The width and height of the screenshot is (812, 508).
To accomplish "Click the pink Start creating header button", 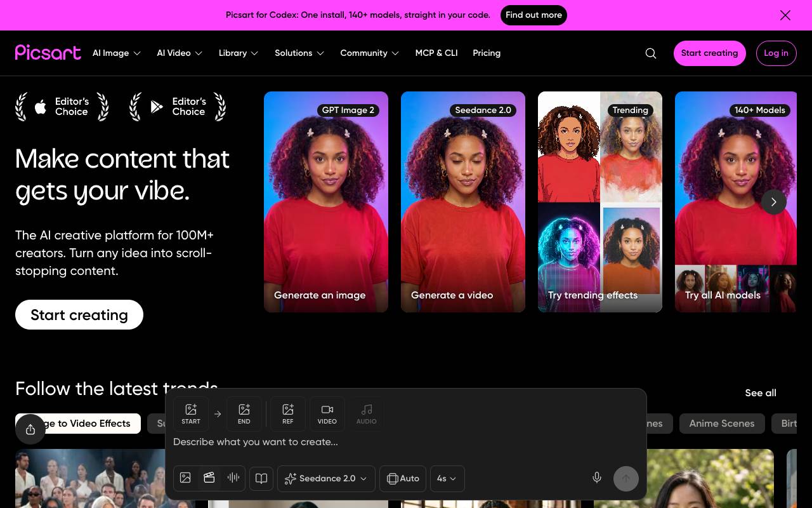I will click(709, 53).
